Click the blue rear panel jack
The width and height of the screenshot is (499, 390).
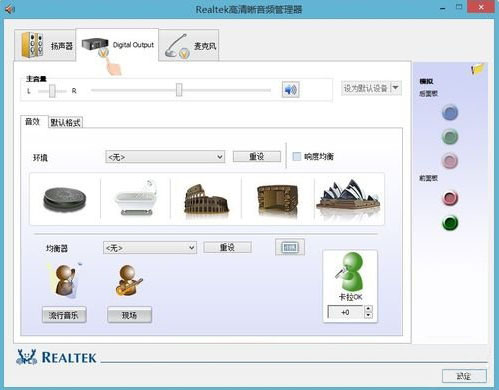[x=450, y=112]
